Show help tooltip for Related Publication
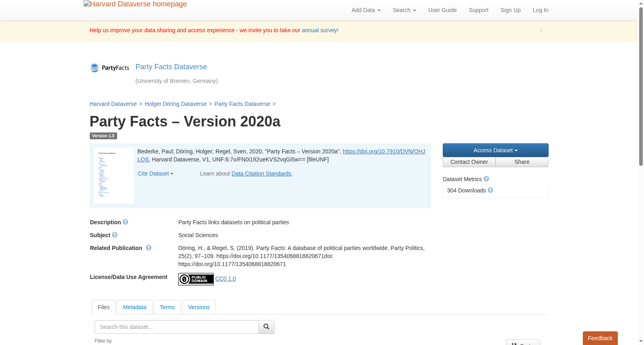Viewport: 644px width, 345px height. pos(149,248)
